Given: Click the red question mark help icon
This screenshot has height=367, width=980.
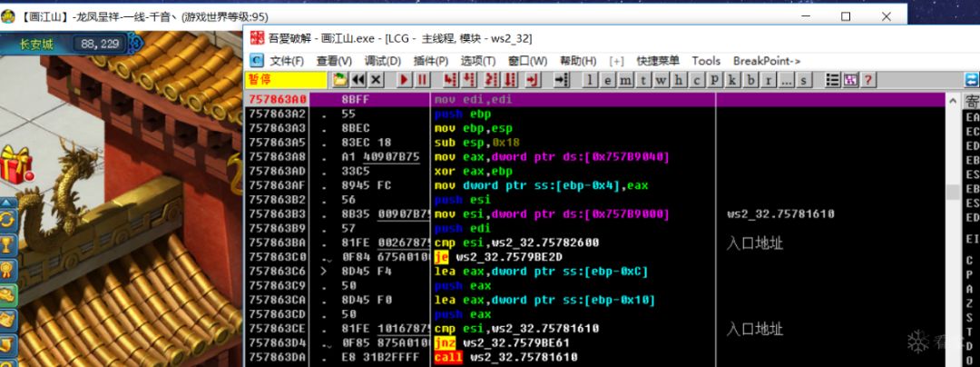Looking at the screenshot, I should (867, 80).
